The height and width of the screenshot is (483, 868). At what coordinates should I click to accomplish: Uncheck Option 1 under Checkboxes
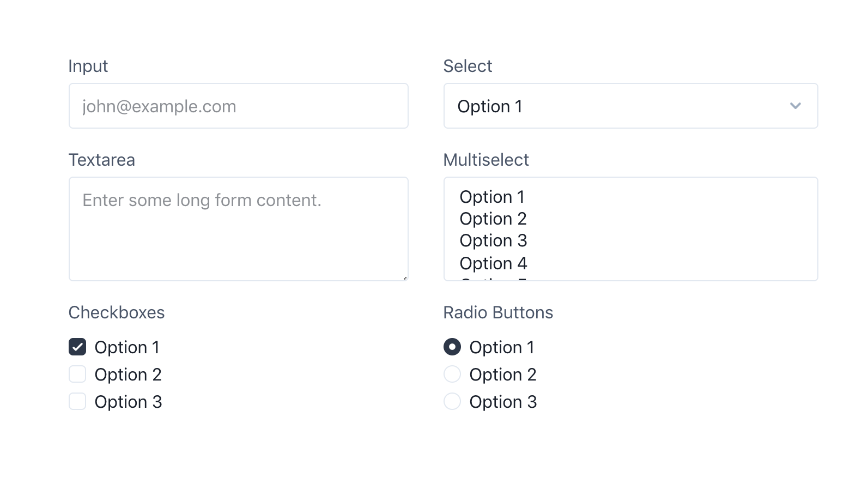coord(77,347)
